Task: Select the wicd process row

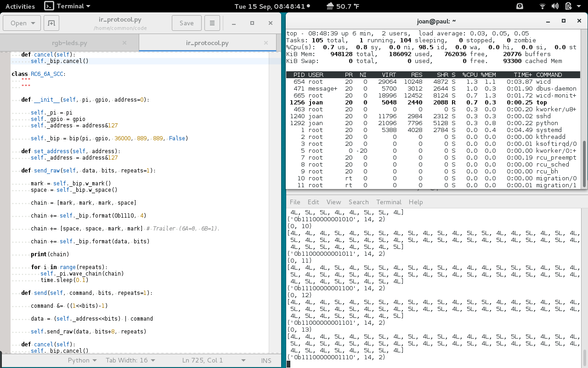Action: tap(434, 81)
